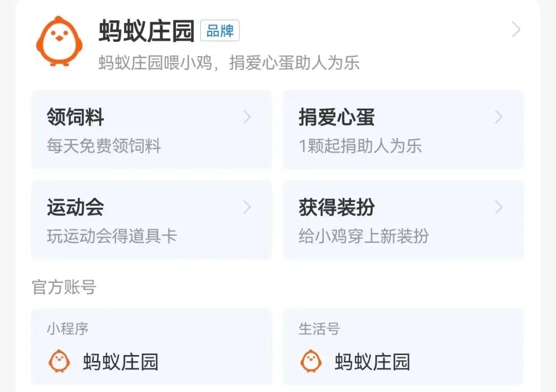The image size is (556, 392).
Task: Click the large orange chicken logo
Action: [59, 41]
